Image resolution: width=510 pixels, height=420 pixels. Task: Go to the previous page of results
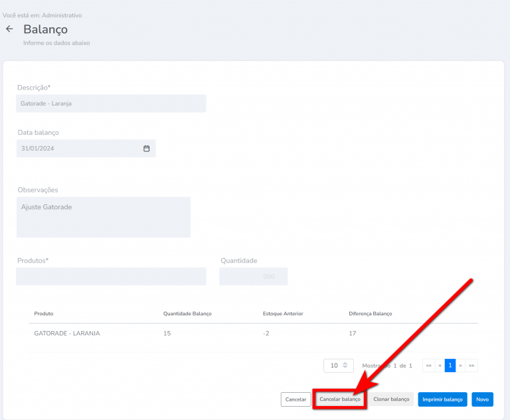tap(440, 366)
